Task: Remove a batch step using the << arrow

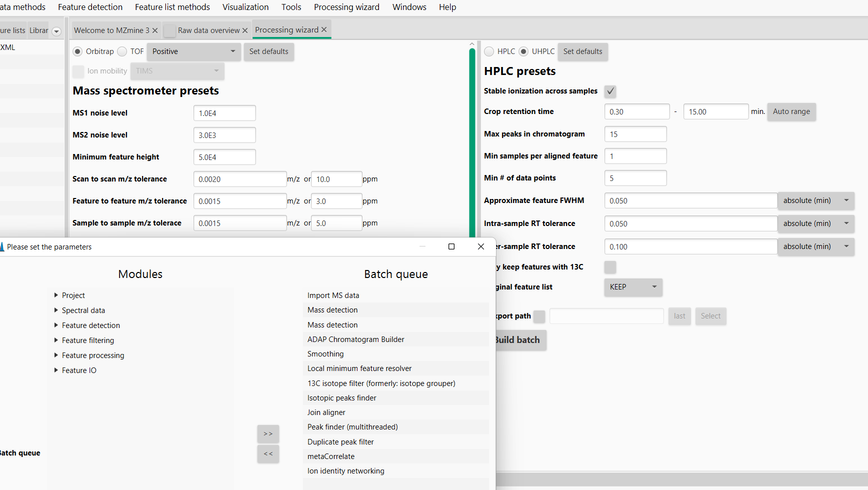Action: coord(268,454)
